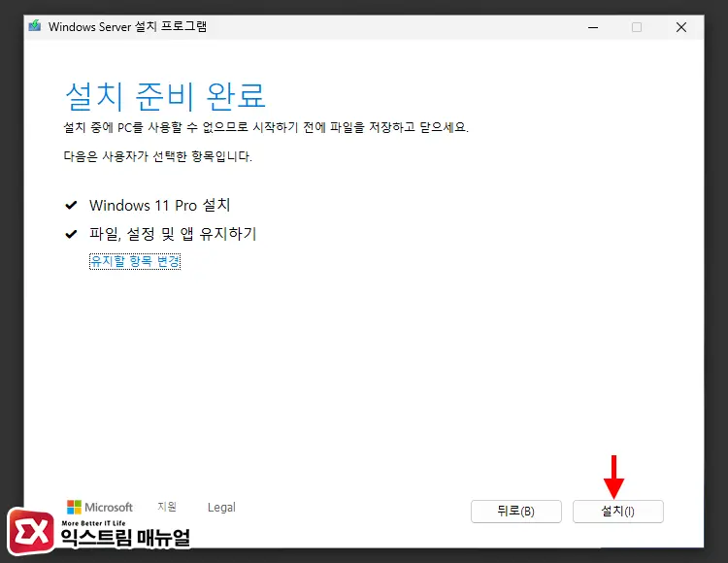
Task: Click the text '다음은 사용자가 선택한 항목입니다.'
Action: pos(158,156)
